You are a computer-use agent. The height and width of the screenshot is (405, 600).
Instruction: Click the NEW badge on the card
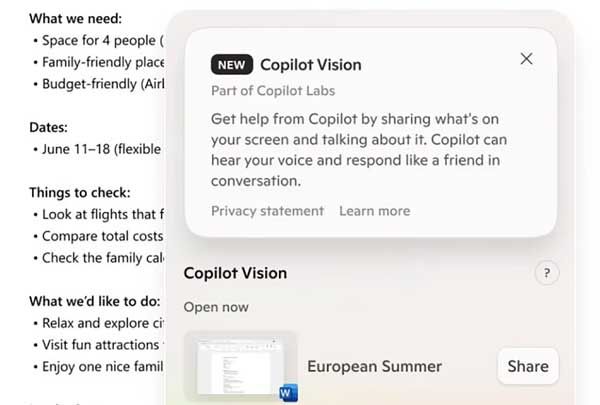pyautogui.click(x=231, y=65)
